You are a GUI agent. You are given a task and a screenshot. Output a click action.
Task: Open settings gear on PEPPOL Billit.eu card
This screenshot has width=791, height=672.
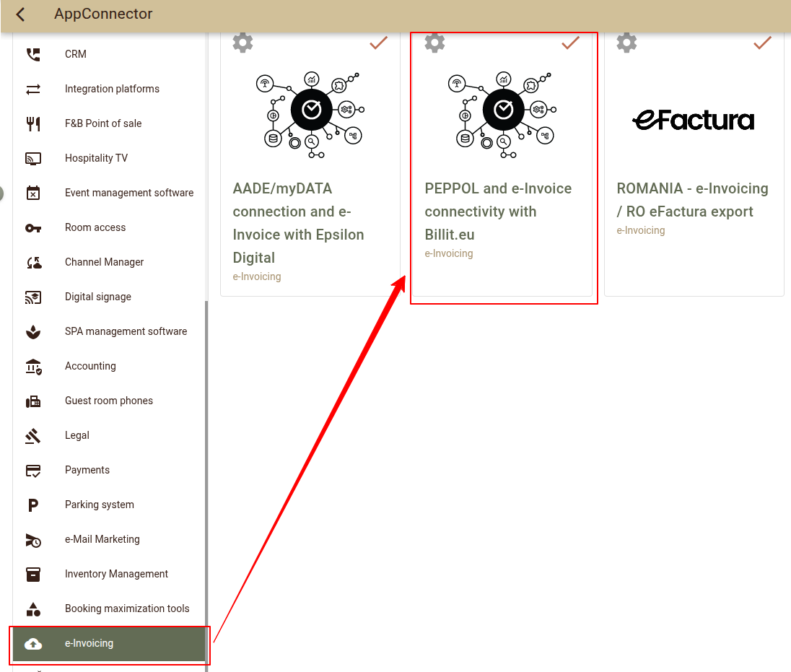[435, 43]
